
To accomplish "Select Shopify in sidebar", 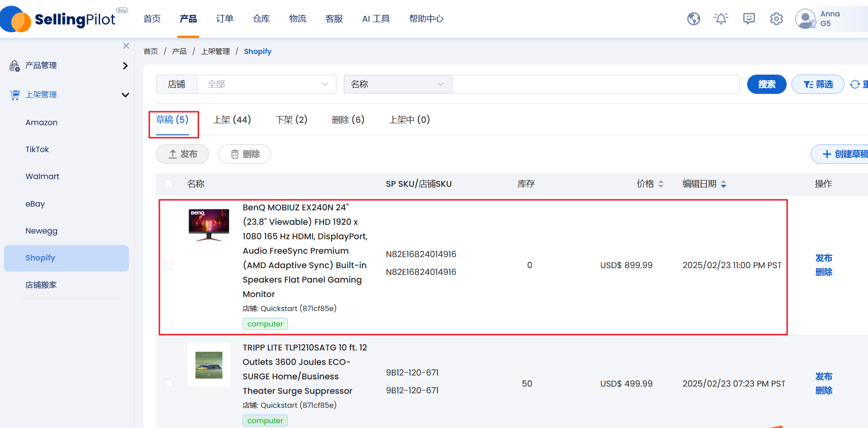I will (x=66, y=258).
